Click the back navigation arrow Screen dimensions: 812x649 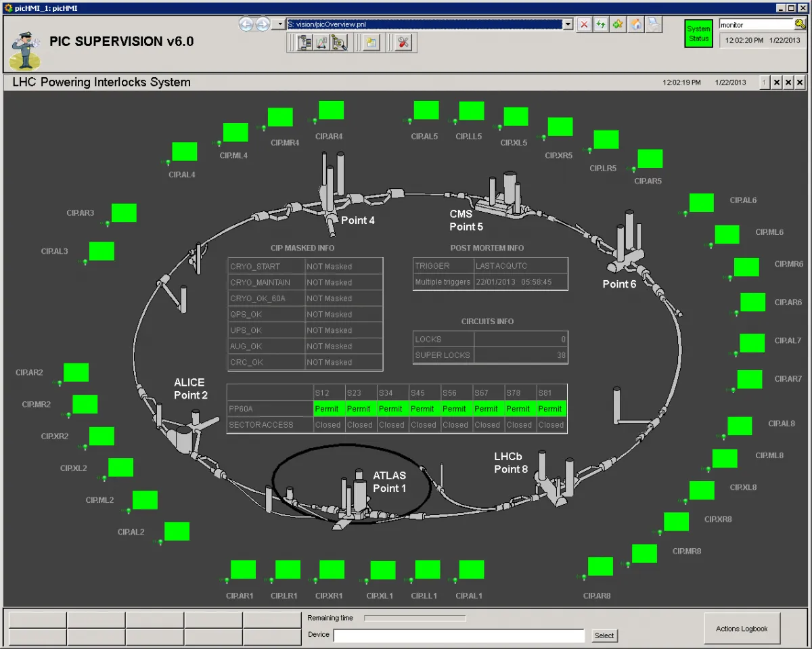point(246,24)
